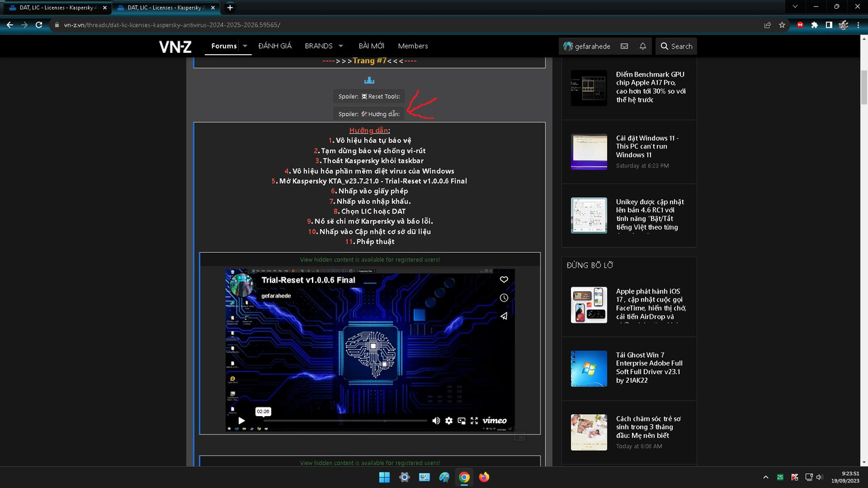Image resolution: width=868 pixels, height=488 pixels.
Task: Seek along the Vimeo progress bar
Action: click(x=345, y=421)
